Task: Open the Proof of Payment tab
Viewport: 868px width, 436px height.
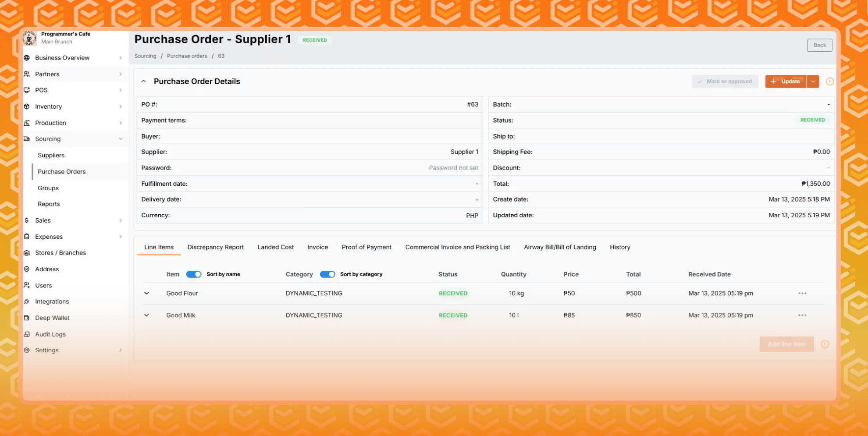Action: pyautogui.click(x=366, y=247)
